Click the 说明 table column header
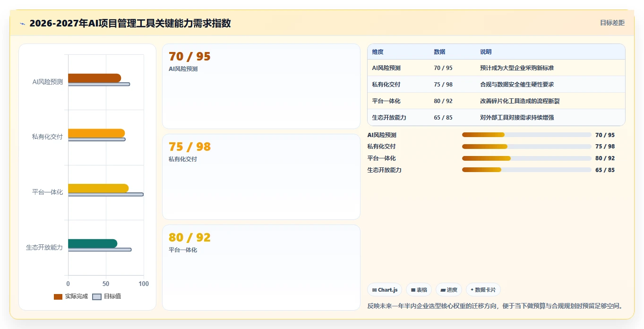Image resolution: width=644 pixels, height=329 pixels. 486,52
